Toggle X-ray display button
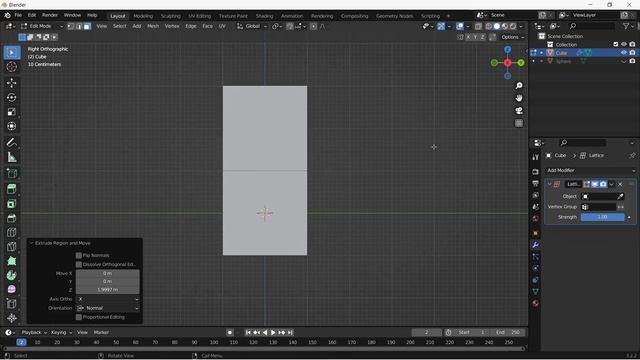 [478, 26]
